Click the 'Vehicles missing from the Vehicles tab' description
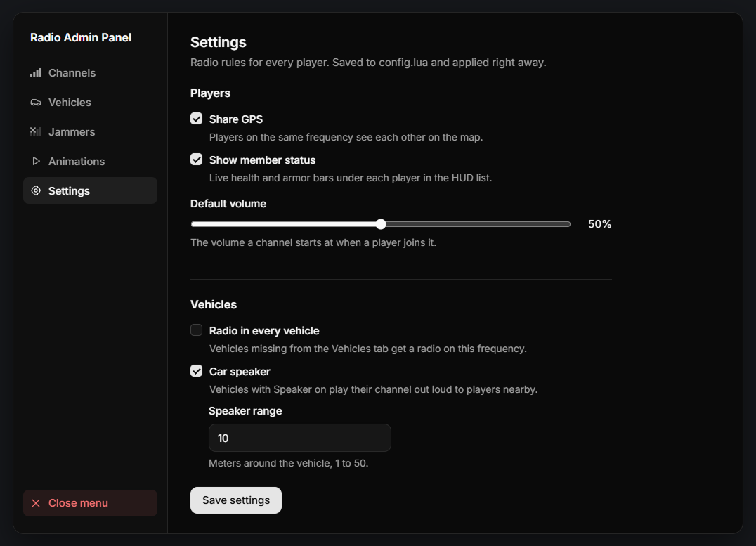The height and width of the screenshot is (546, 756). tap(368, 349)
